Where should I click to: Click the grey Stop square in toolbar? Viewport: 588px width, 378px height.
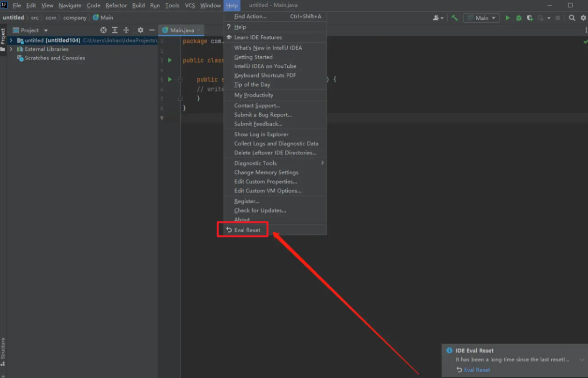[558, 18]
